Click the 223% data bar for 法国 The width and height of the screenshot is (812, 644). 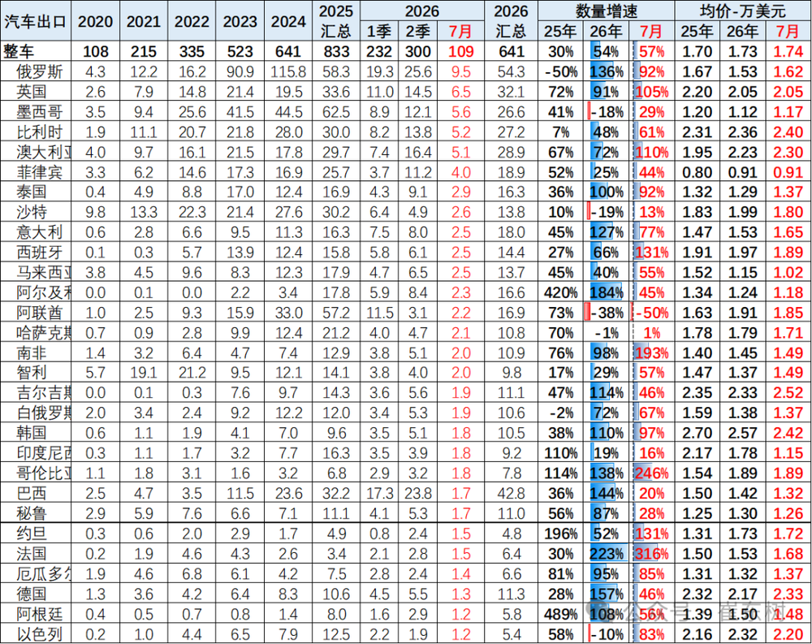[606, 554]
